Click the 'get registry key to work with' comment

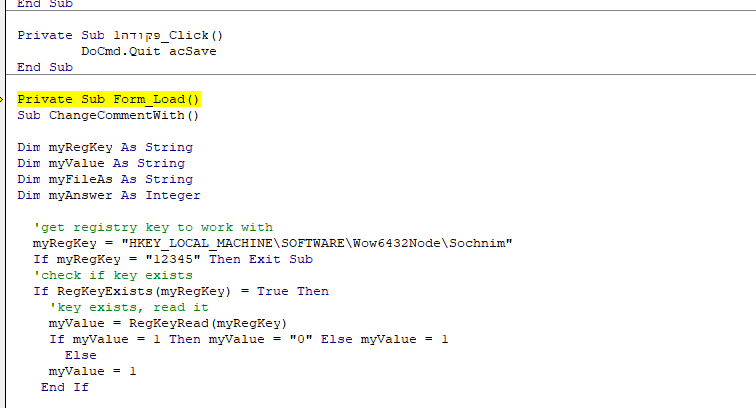point(152,227)
